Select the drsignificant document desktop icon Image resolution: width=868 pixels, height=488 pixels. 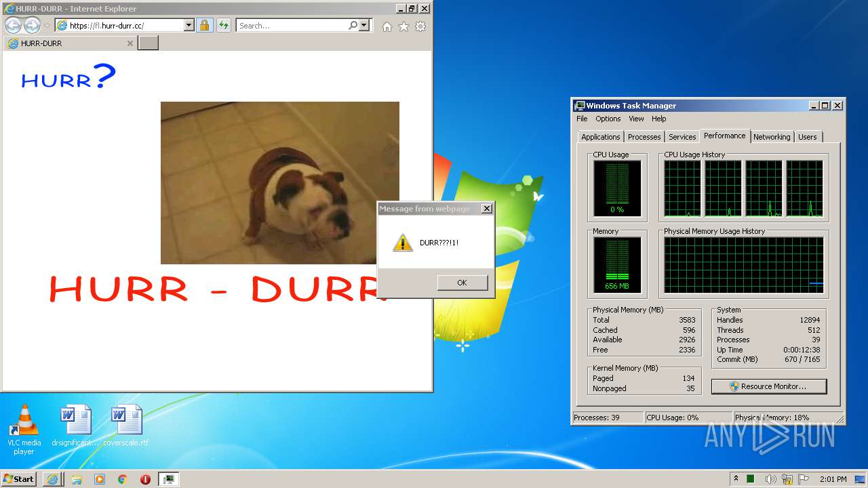point(75,426)
